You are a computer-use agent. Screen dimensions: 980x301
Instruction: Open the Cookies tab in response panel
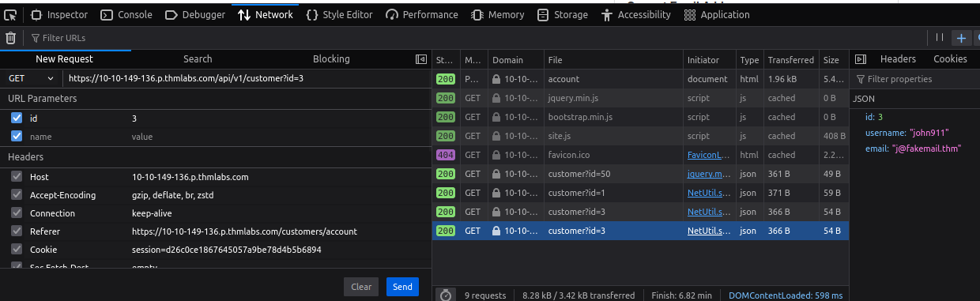pos(950,59)
